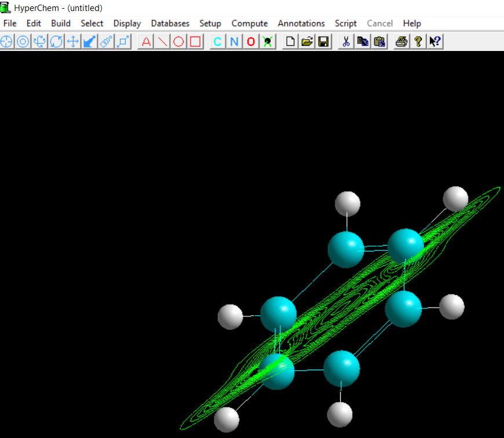Pick the Z Translate tool
The width and height of the screenshot is (504, 438).
coord(90,42)
